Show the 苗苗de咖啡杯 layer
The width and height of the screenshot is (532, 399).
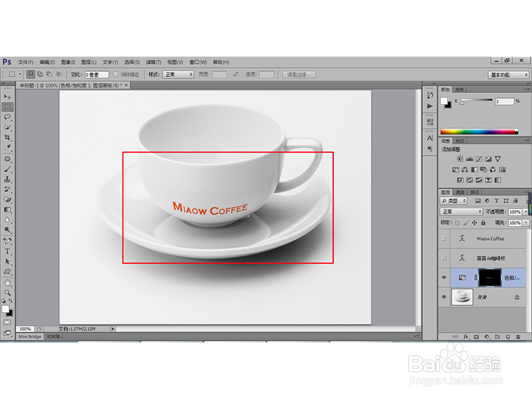tap(444, 258)
